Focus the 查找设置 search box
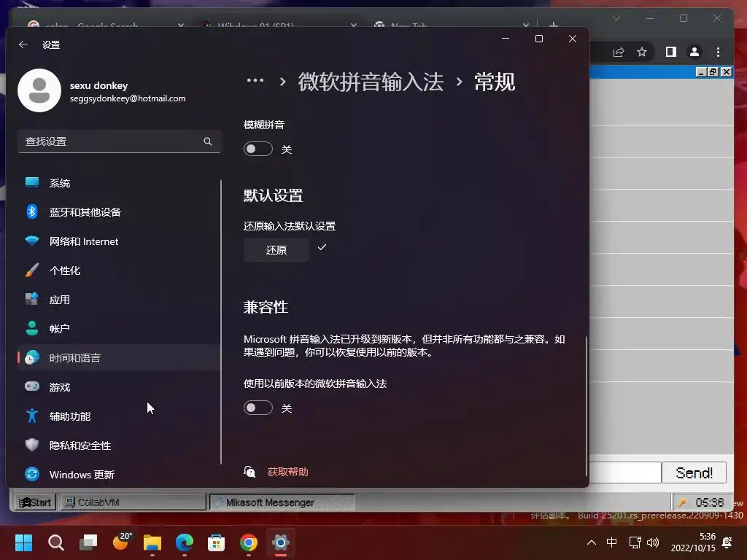The image size is (747, 560). (x=119, y=141)
